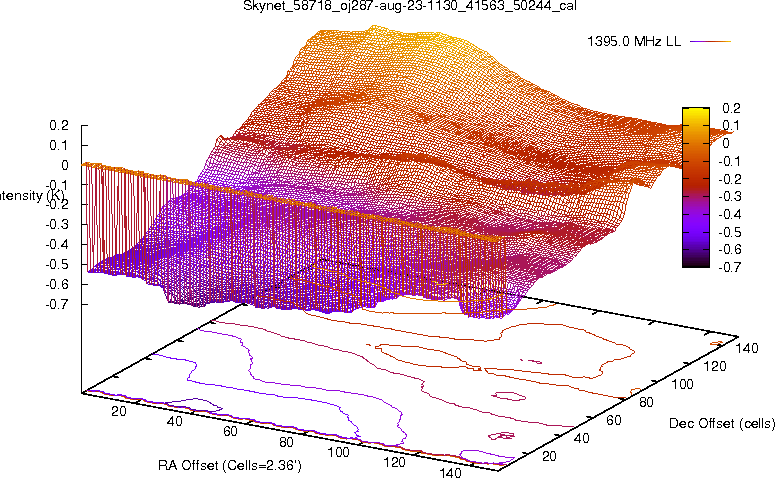This screenshot has height=478, width=775.
Task: Click the 140 tick on the Dec Offset axis
Action: (x=747, y=348)
